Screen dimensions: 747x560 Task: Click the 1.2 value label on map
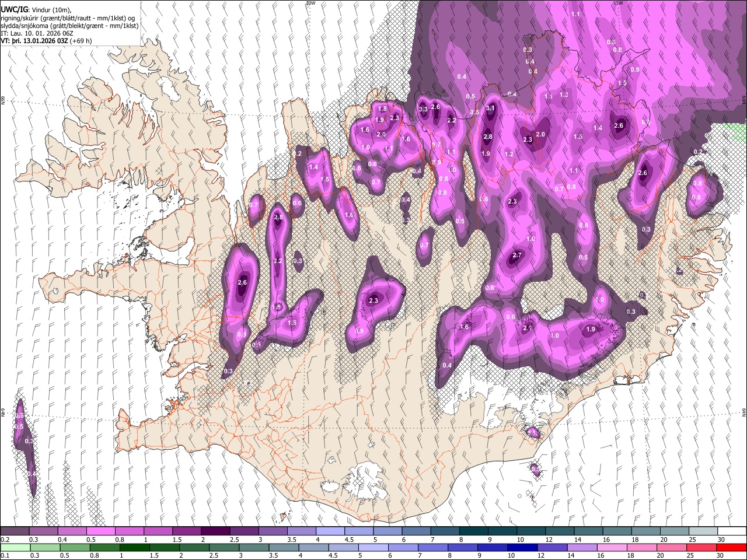click(x=508, y=155)
